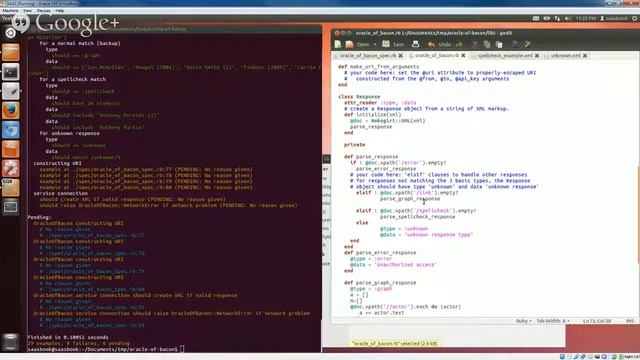Close the spellcheck_example.xml tab
This screenshot has width=640, height=360.
click(537, 56)
